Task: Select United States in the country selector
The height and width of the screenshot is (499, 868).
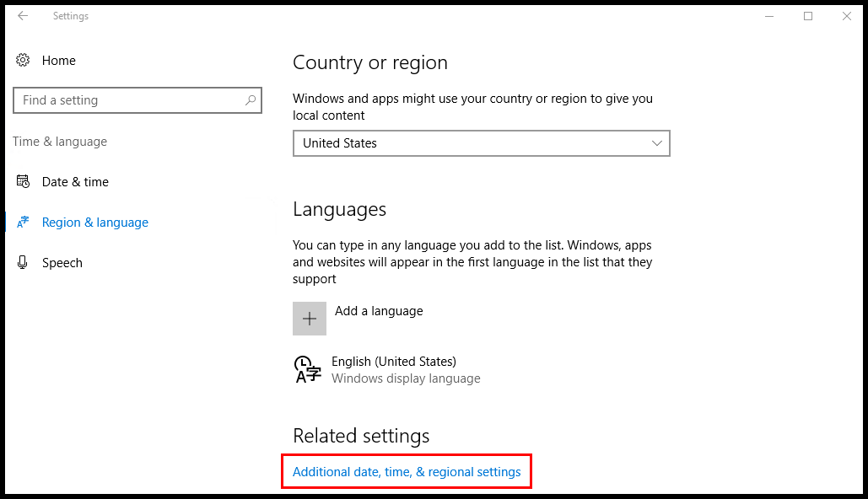Action: [x=481, y=143]
